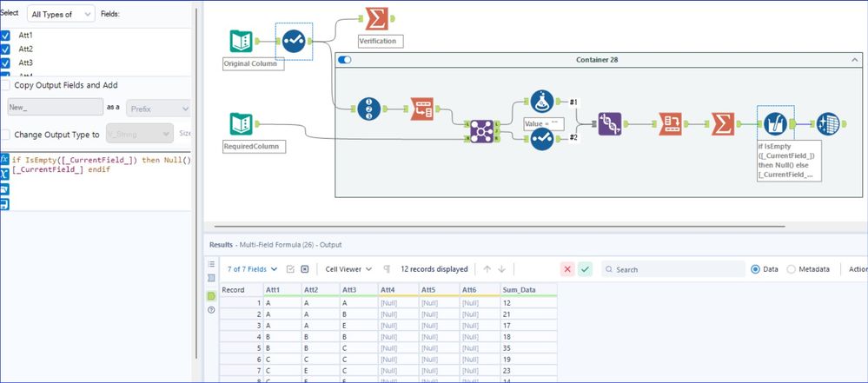
Task: Click the up arrow previous record icon
Action: [487, 269]
